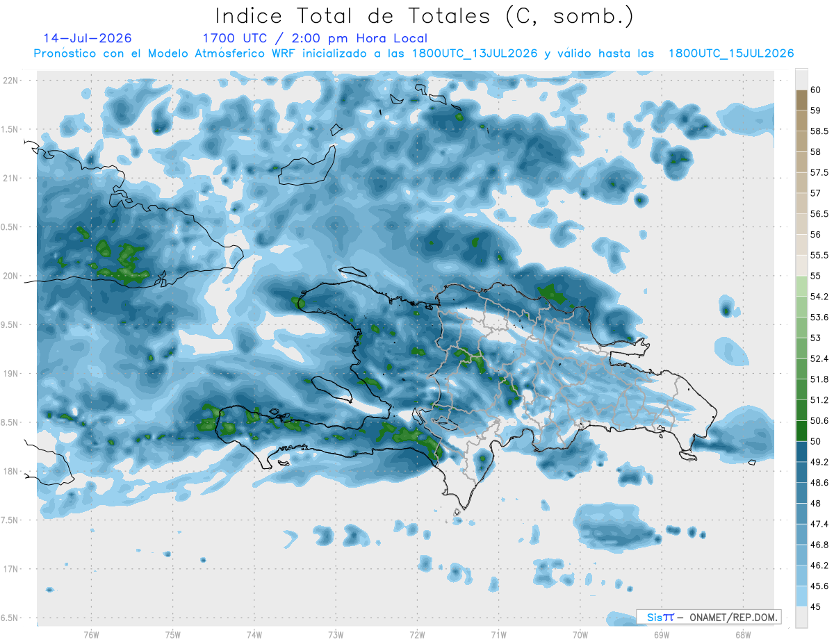Click the title "Indice Total de Totales (C, somb.)"

(424, 16)
